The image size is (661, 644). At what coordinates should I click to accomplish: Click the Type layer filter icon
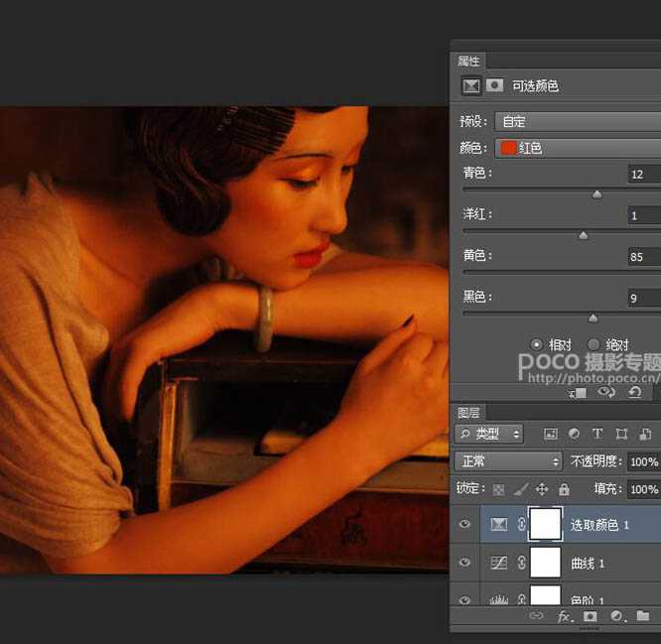[x=597, y=434]
